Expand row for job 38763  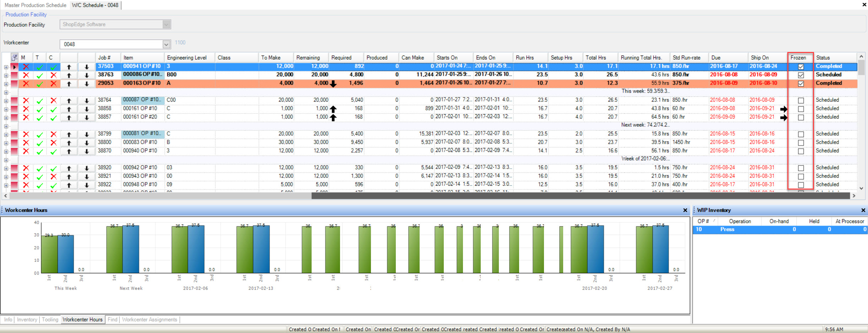(x=6, y=75)
